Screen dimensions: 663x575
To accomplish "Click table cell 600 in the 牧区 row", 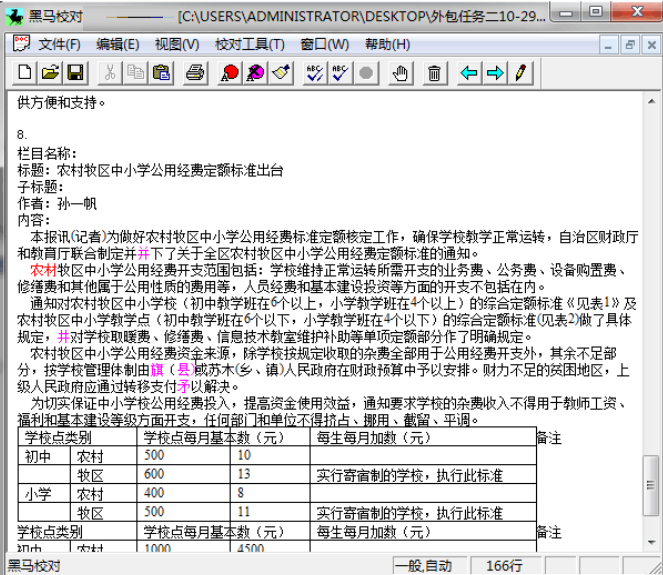I will [153, 474].
